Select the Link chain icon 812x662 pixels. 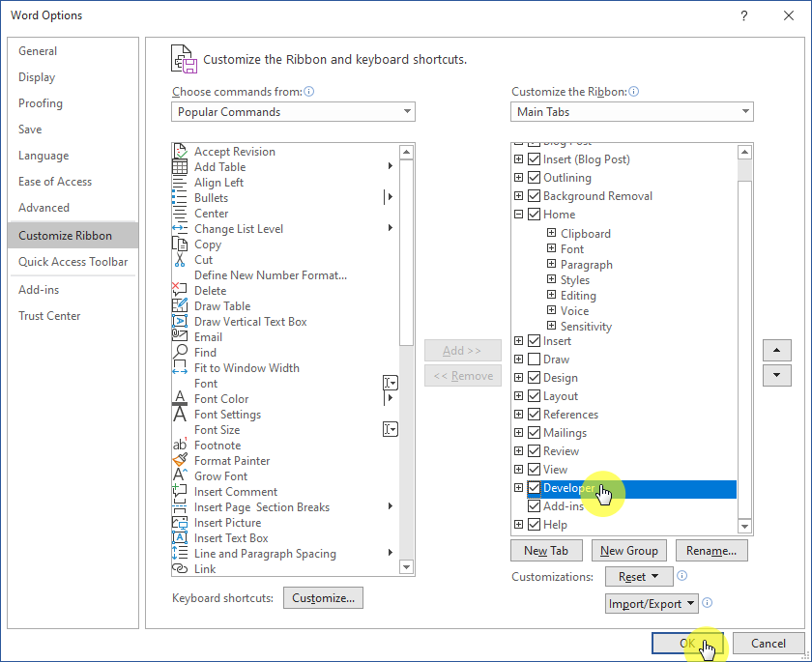tap(180, 568)
